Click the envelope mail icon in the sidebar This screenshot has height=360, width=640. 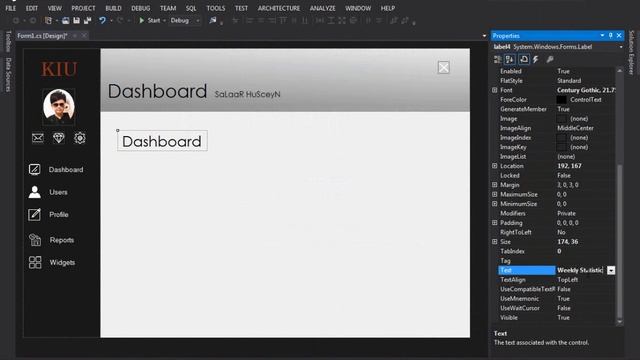38,138
